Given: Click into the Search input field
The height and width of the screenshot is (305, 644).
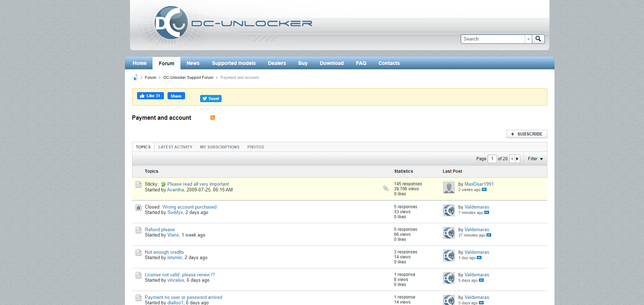Looking at the screenshot, I should (493, 39).
